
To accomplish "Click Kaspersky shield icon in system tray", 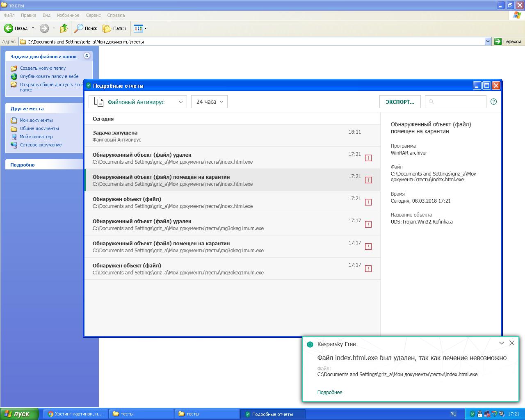I will click(x=472, y=414).
